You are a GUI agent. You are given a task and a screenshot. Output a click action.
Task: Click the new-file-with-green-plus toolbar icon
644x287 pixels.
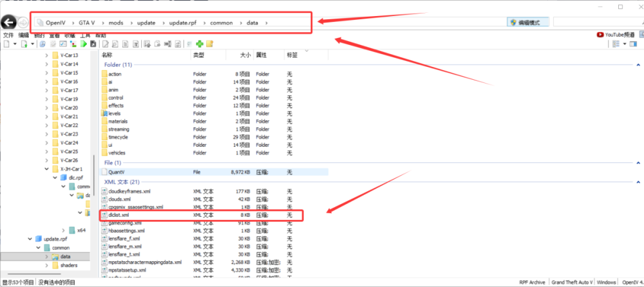(x=24, y=44)
